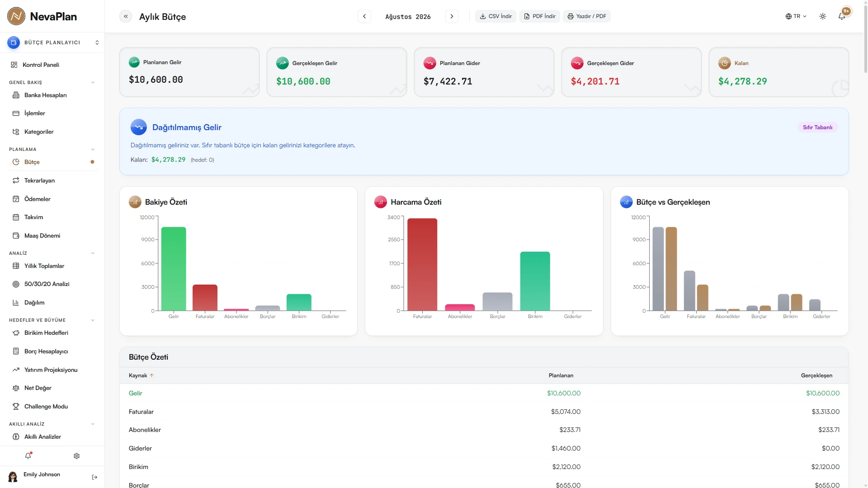Image resolution: width=868 pixels, height=488 pixels.
Task: Open sidebar notifications bell icon
Action: click(x=28, y=456)
